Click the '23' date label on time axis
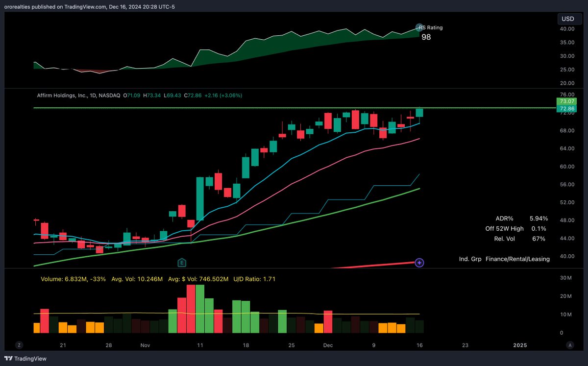Screen dimensions: 588x366 465,345
